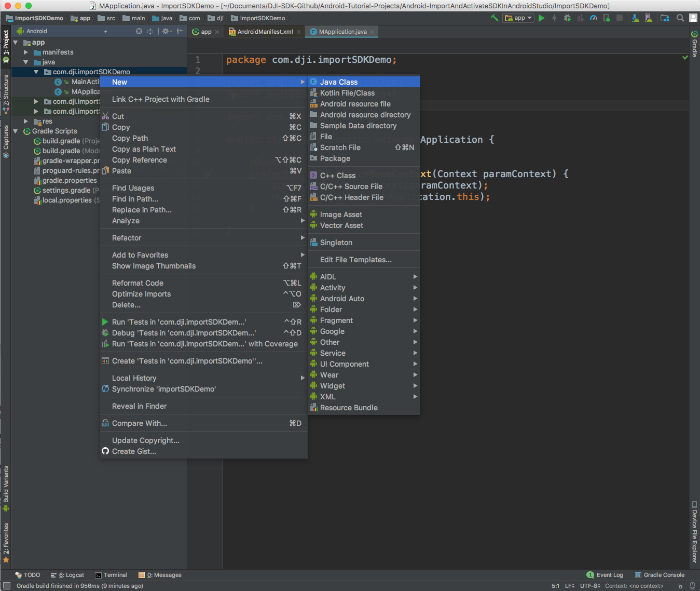Open the app run configuration dropdown
The image size is (700, 591).
[518, 18]
